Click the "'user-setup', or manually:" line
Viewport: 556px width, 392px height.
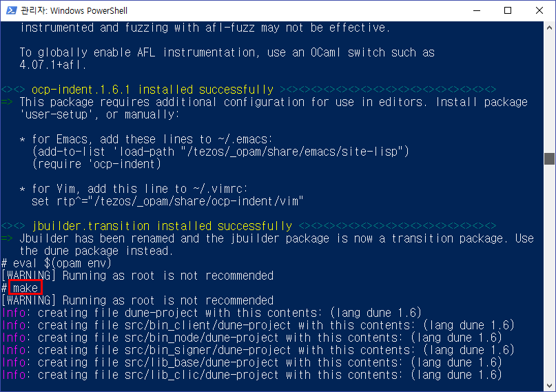100,114
